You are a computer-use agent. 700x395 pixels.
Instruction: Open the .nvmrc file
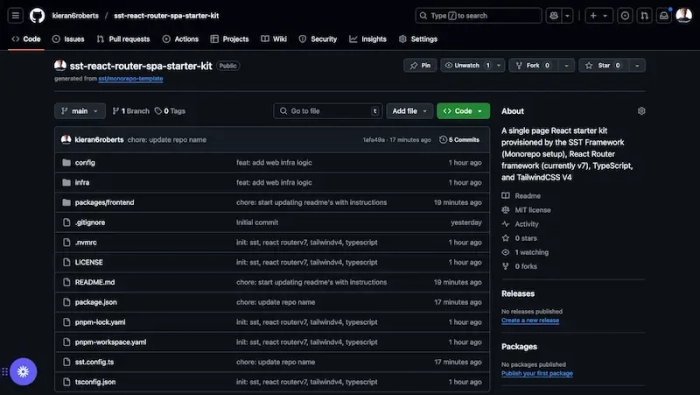pyautogui.click(x=86, y=243)
